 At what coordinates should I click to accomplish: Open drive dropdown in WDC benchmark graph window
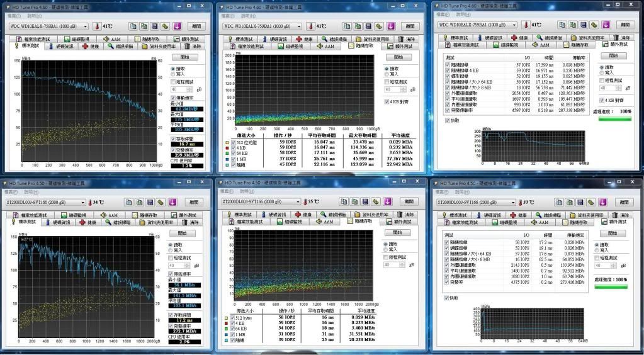(x=86, y=26)
